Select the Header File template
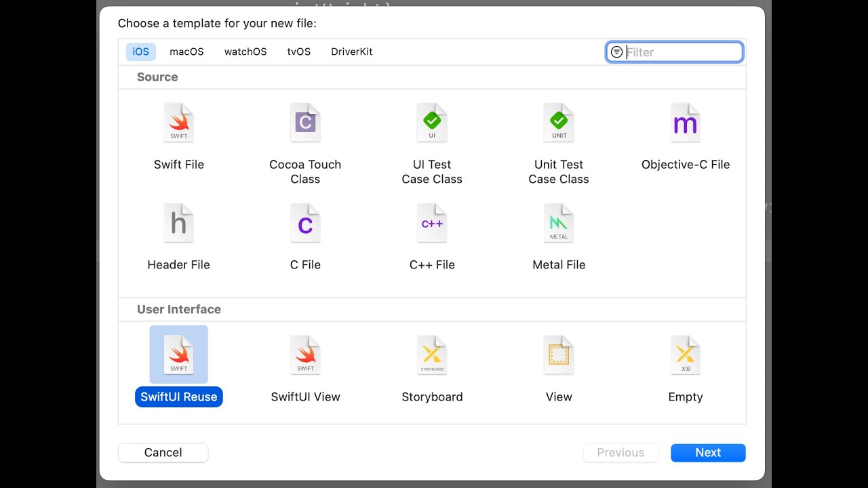 (x=178, y=223)
